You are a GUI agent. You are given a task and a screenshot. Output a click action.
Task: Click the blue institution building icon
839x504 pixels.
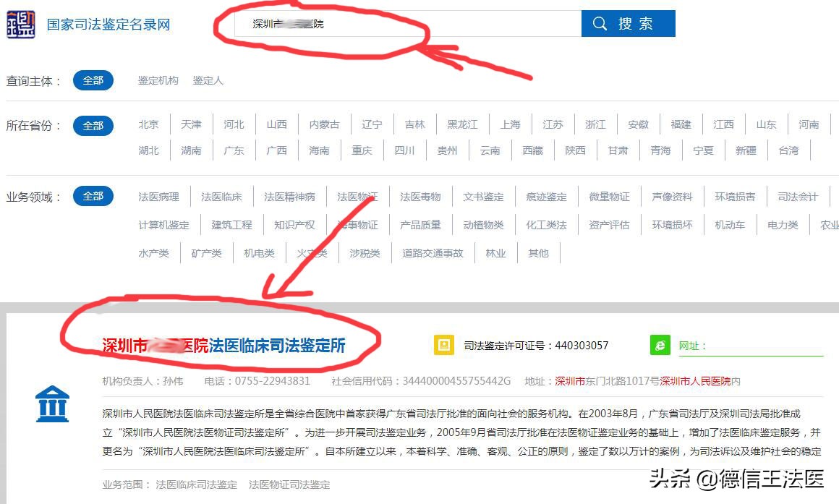52,404
